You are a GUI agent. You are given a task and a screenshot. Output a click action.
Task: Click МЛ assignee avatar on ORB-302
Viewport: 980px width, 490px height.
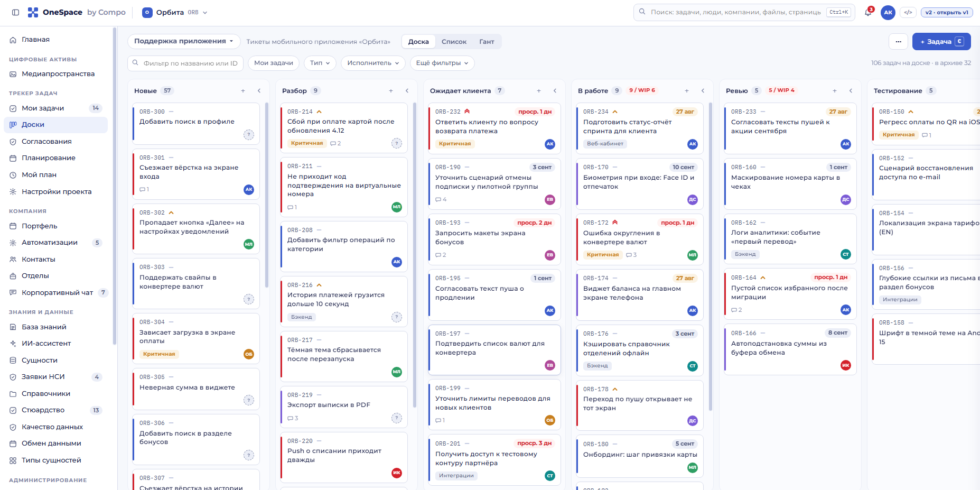tap(249, 244)
